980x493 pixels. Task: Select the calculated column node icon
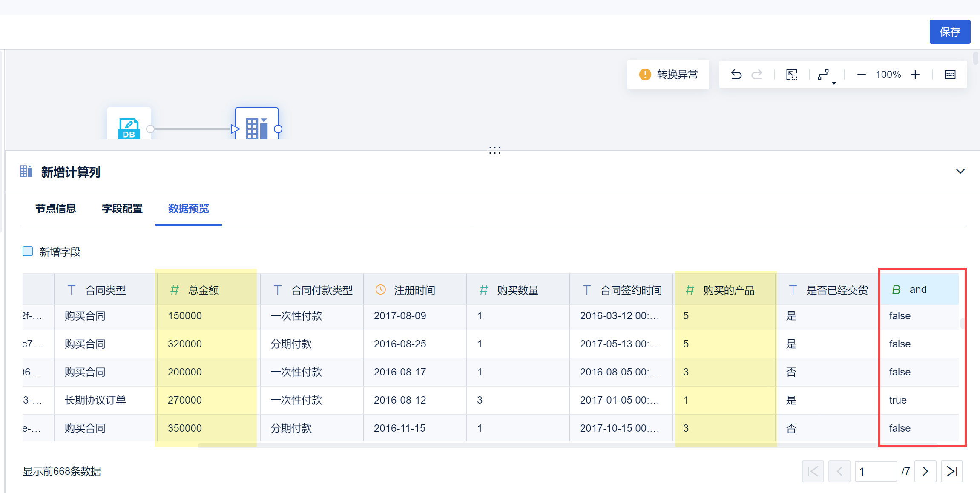pyautogui.click(x=256, y=127)
